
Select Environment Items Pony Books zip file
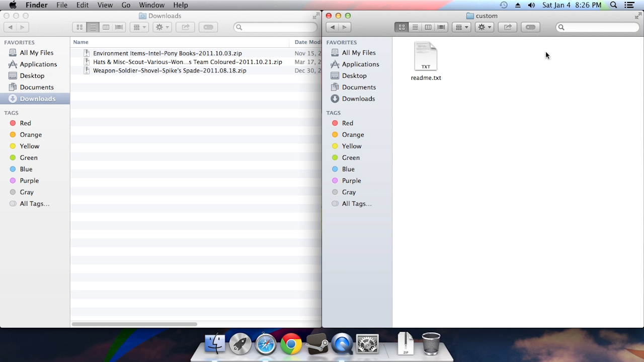coord(167,53)
